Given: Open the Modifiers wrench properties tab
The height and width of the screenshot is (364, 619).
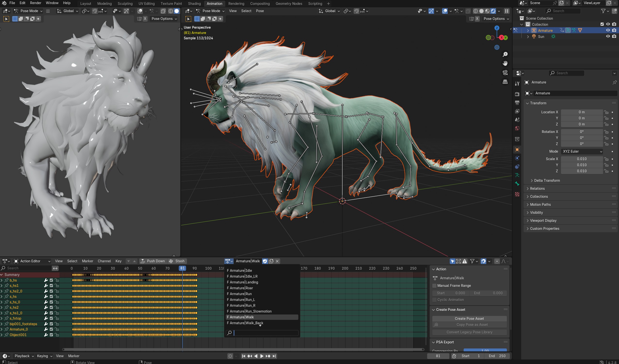Looking at the screenshot, I should coord(517,158).
